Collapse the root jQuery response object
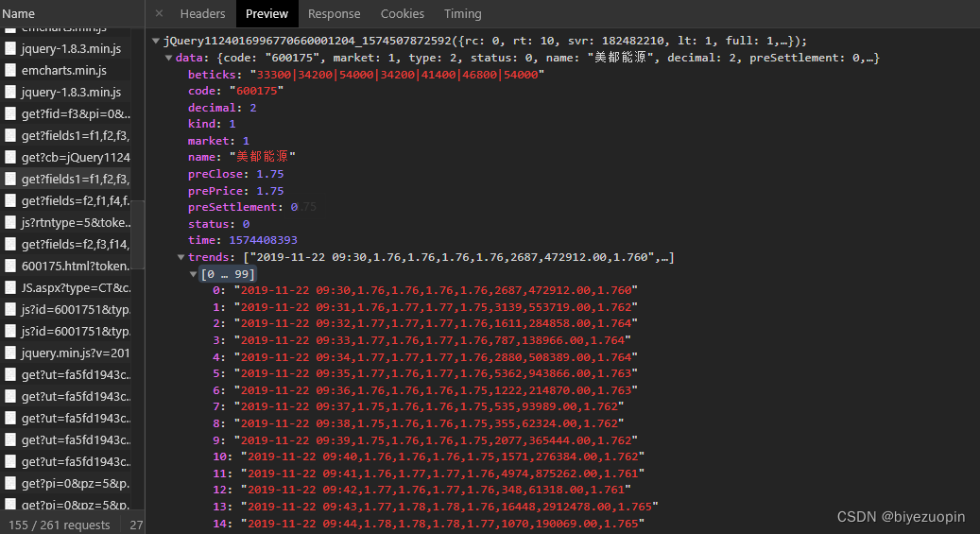 (156, 42)
